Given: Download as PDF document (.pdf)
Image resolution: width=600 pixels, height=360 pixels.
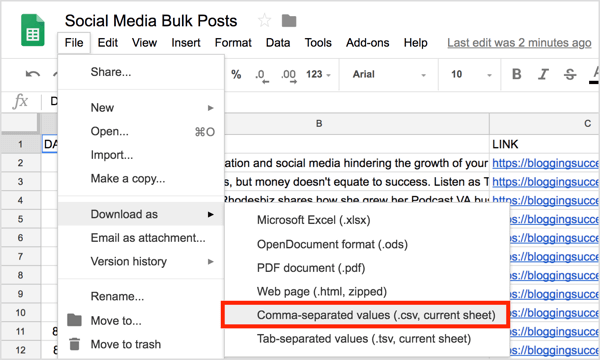Looking at the screenshot, I should click(x=367, y=268).
